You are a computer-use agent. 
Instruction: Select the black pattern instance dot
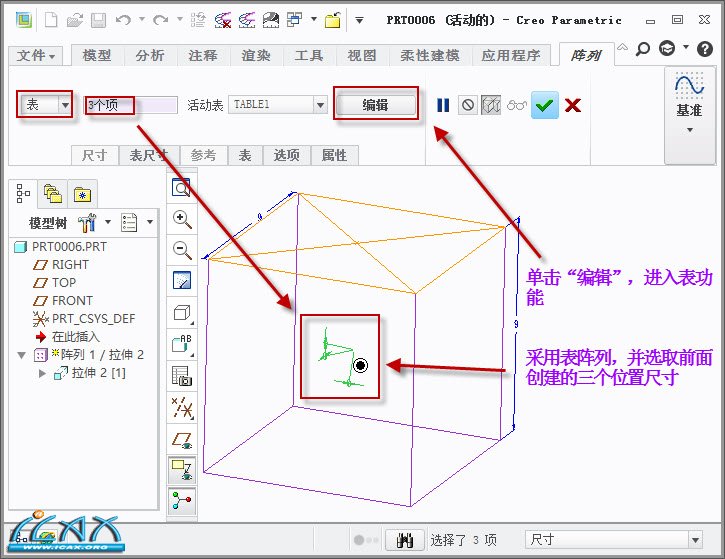coord(360,365)
